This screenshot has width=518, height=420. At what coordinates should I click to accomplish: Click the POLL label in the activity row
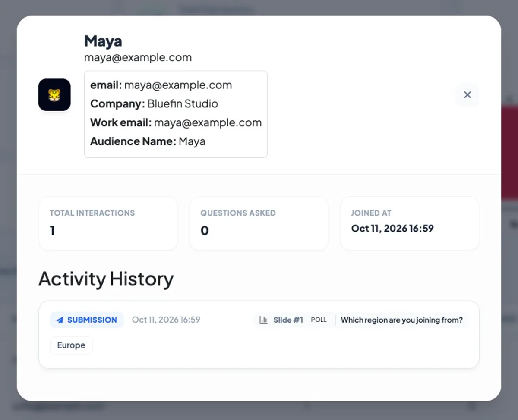(319, 320)
